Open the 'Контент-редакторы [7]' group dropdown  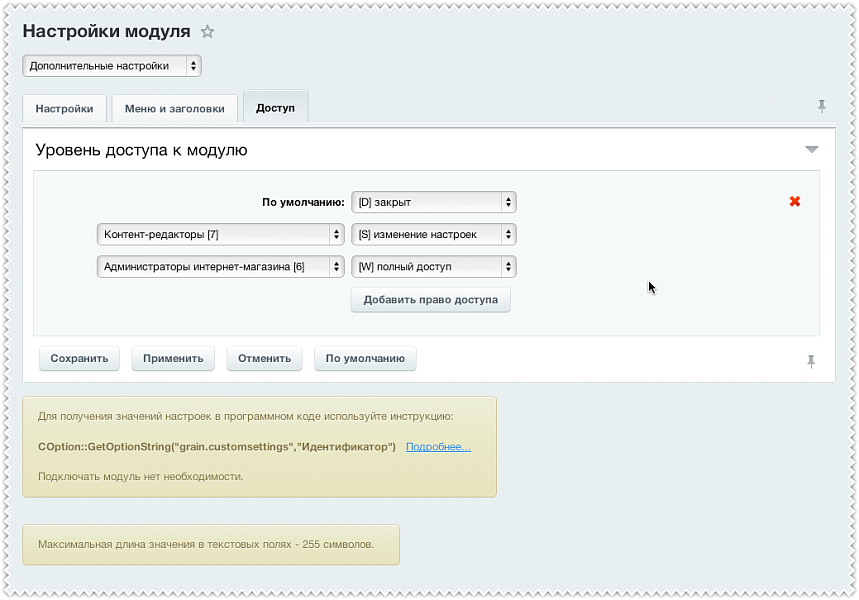[x=220, y=235]
